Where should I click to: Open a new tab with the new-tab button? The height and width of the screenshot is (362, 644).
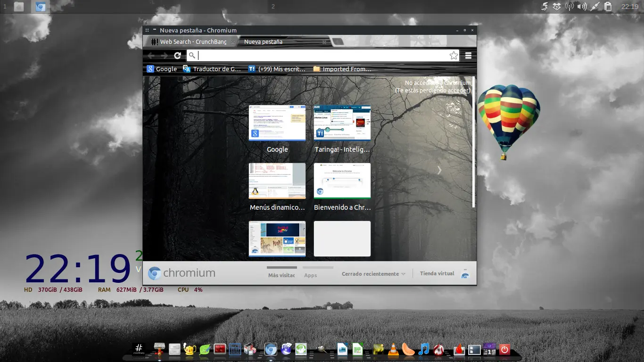[338, 41]
